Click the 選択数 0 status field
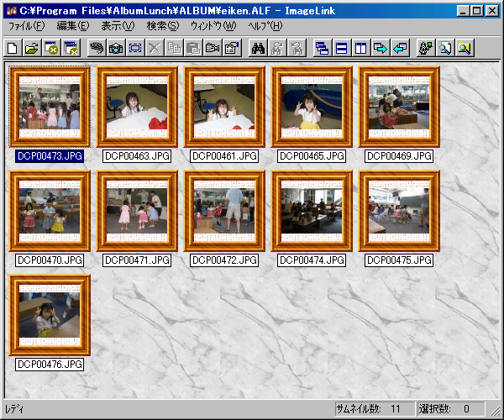Image resolution: width=504 pixels, height=420 pixels. click(451, 409)
